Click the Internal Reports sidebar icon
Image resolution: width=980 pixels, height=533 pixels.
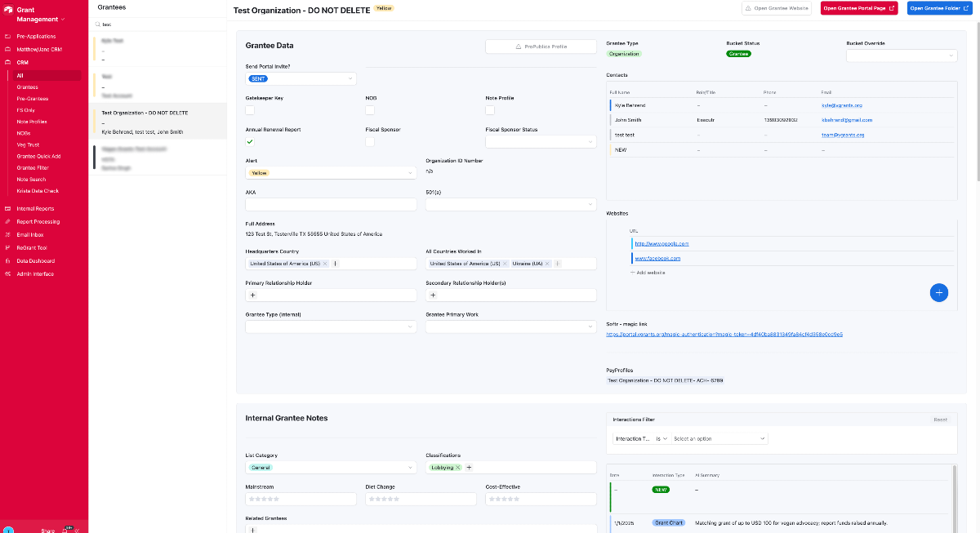[8, 209]
